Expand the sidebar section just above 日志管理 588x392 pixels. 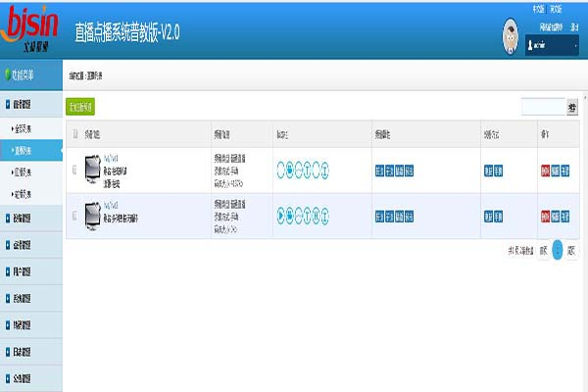(31, 324)
